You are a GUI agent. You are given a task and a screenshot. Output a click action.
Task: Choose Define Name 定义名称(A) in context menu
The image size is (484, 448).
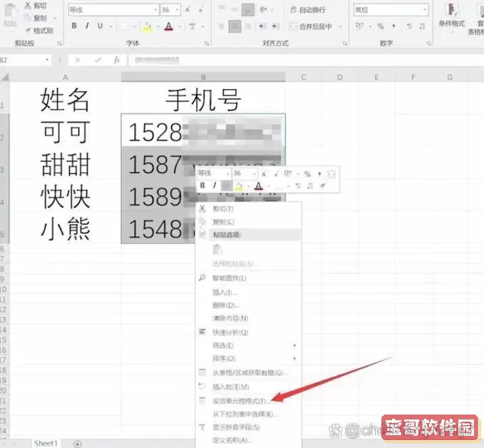click(249, 440)
